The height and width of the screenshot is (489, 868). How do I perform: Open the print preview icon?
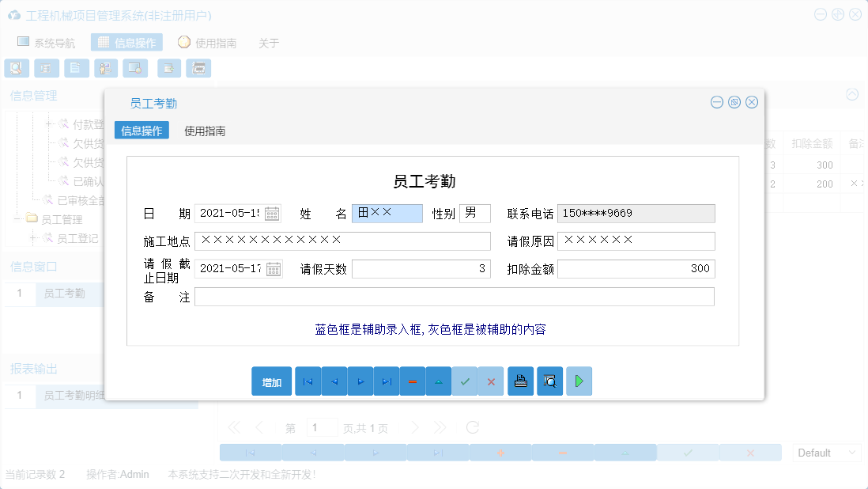click(x=549, y=381)
